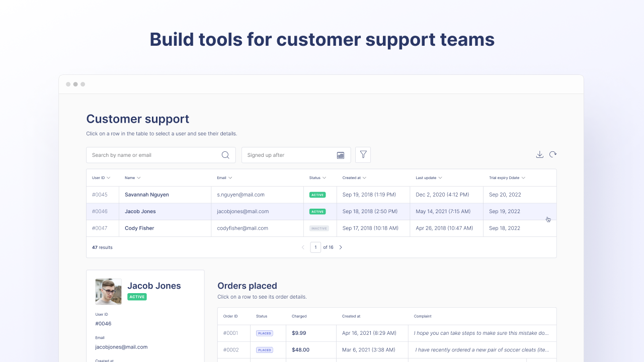Open the calendar icon in signed-up field
This screenshot has height=362, width=644.
[340, 155]
